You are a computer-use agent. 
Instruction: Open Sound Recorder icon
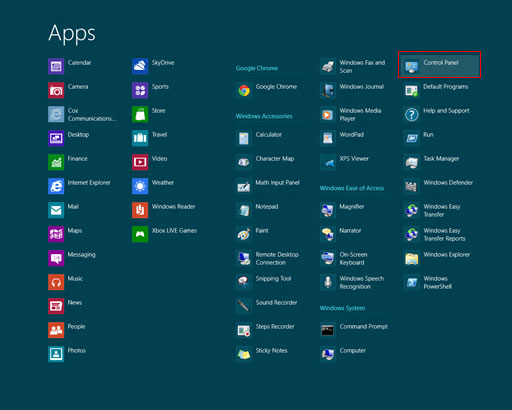click(244, 306)
